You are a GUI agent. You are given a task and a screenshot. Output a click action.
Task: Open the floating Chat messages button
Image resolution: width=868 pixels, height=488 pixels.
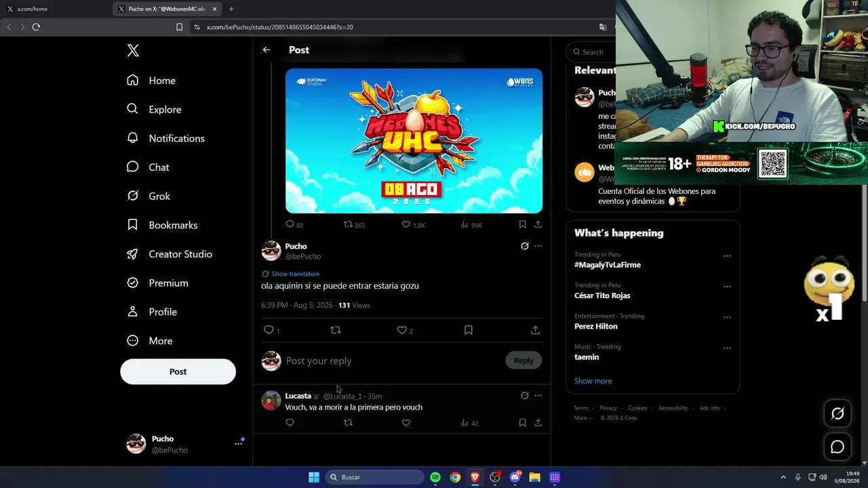click(x=837, y=447)
